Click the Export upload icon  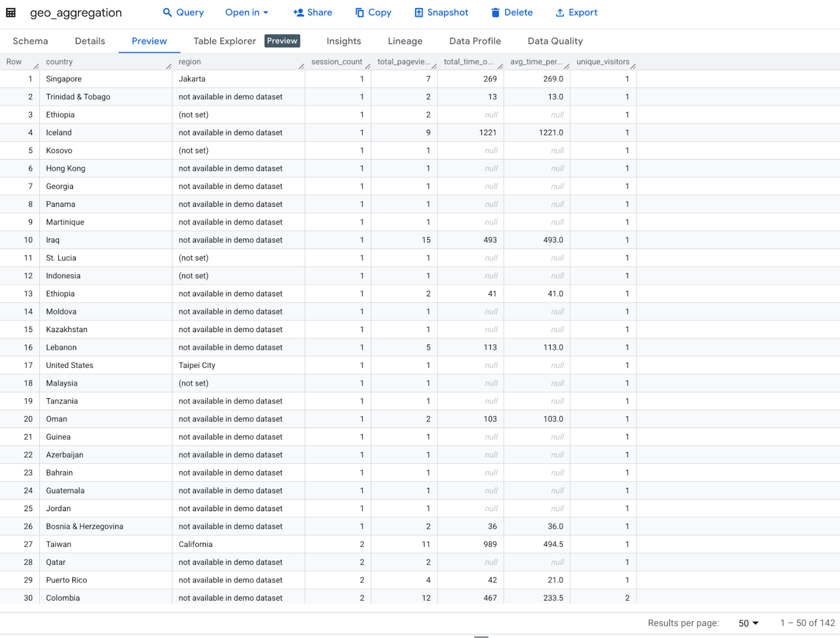560,13
